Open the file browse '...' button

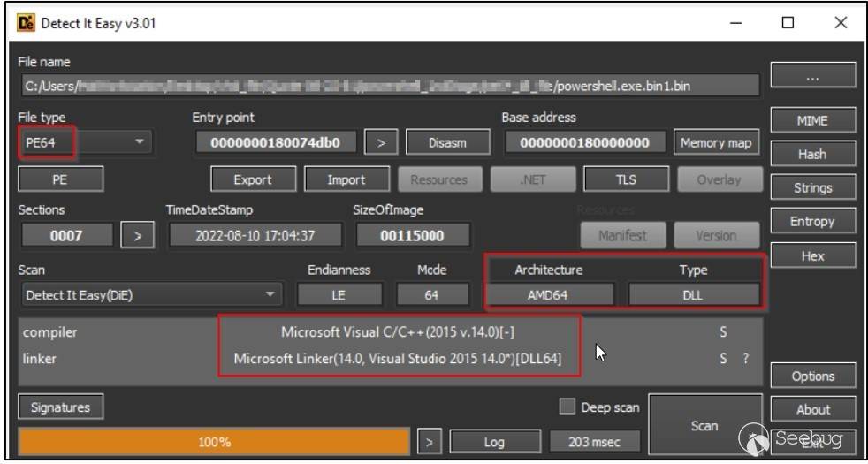coord(812,75)
